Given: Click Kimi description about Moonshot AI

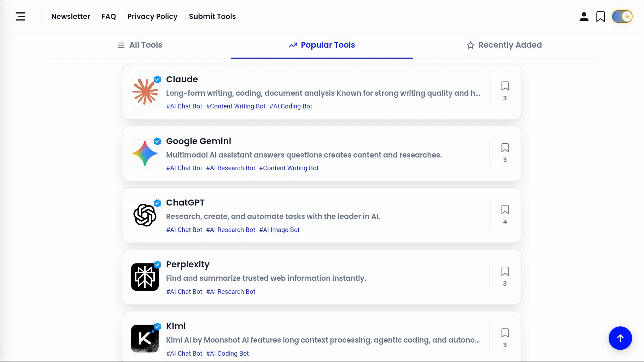Looking at the screenshot, I should [x=323, y=340].
